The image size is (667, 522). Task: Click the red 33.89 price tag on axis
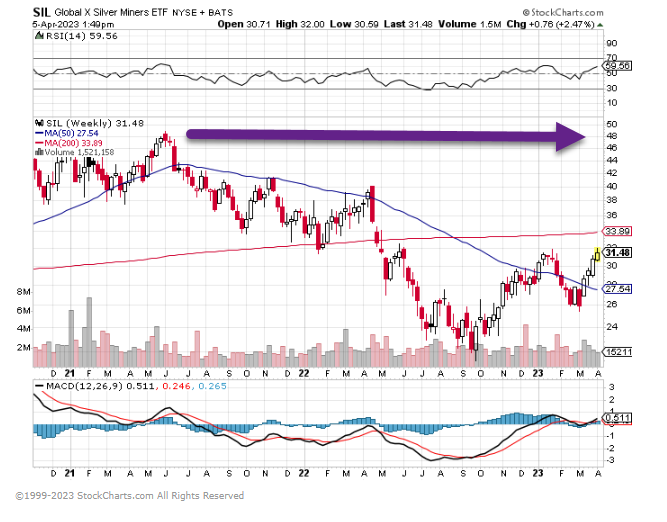pyautogui.click(x=618, y=231)
